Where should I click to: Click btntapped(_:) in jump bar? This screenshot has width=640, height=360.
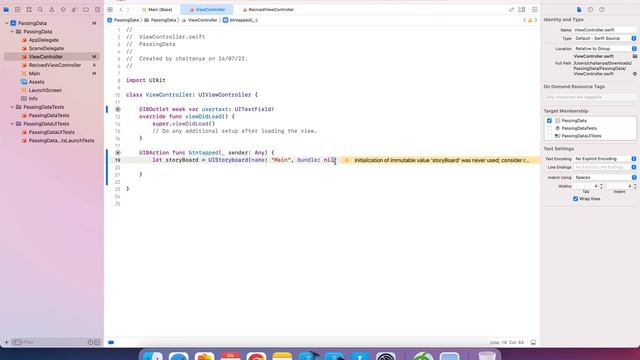240,20
